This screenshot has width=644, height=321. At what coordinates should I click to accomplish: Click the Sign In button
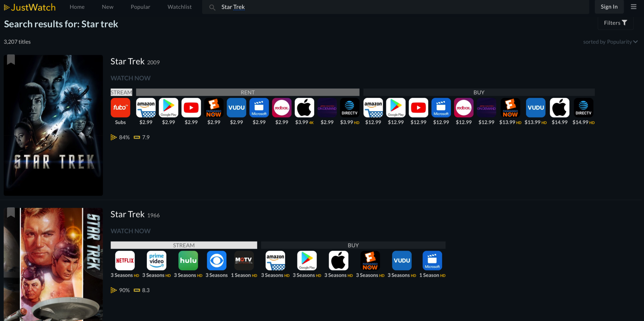coord(609,7)
